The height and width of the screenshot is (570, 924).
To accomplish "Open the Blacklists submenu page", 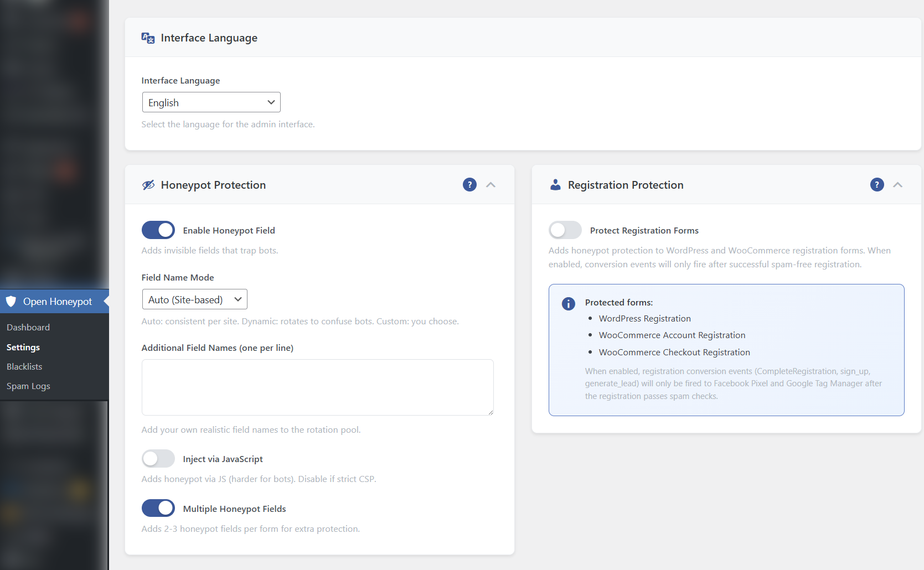I will [x=24, y=366].
